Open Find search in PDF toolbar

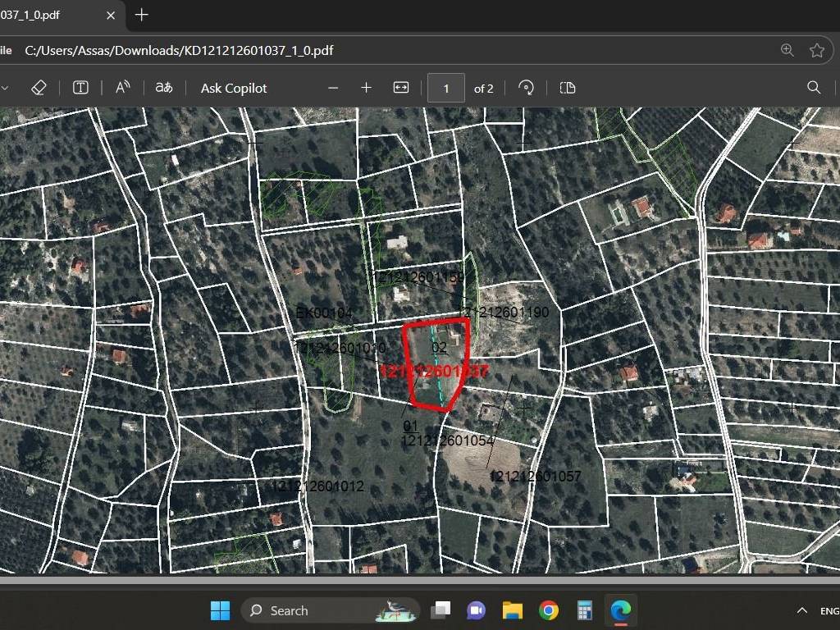pyautogui.click(x=814, y=88)
